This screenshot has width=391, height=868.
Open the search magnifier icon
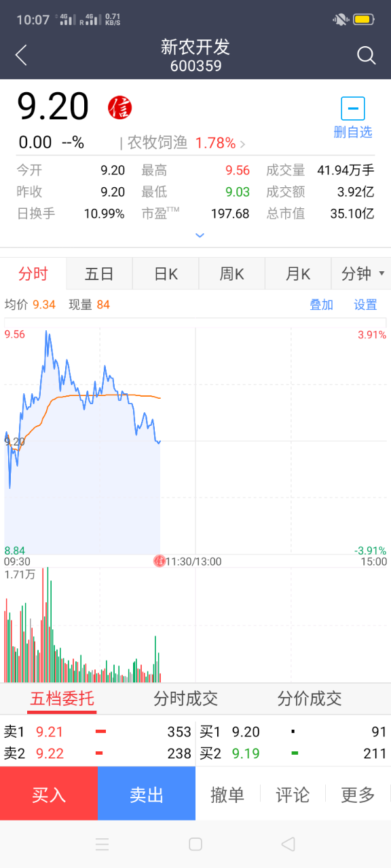click(x=367, y=55)
